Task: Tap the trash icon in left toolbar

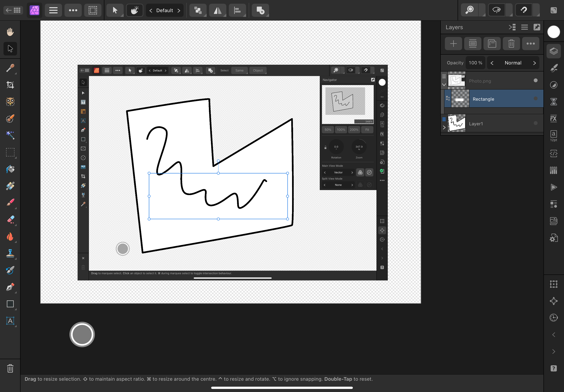Action: tap(10, 368)
